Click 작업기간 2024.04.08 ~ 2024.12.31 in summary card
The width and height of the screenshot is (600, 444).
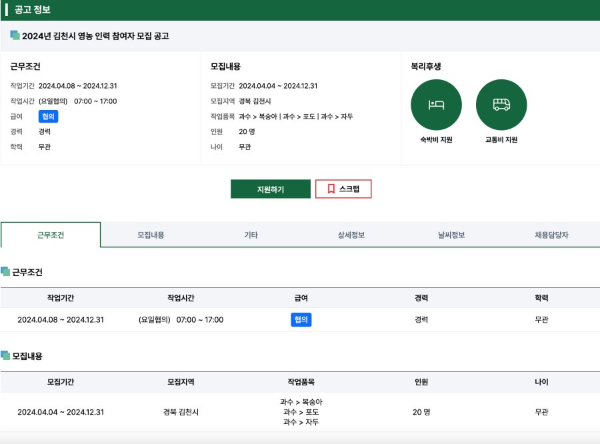pos(64,86)
